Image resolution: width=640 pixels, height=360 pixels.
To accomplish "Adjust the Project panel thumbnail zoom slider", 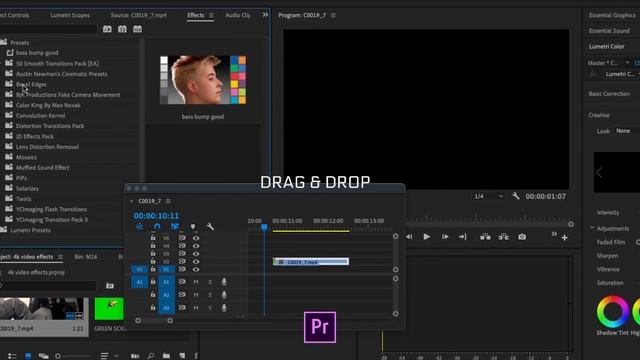I will pos(58,356).
